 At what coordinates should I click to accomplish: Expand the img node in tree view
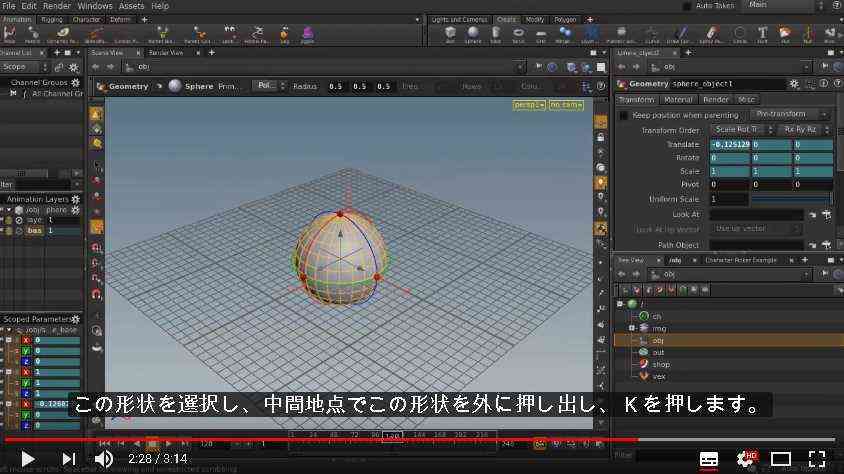(x=632, y=328)
